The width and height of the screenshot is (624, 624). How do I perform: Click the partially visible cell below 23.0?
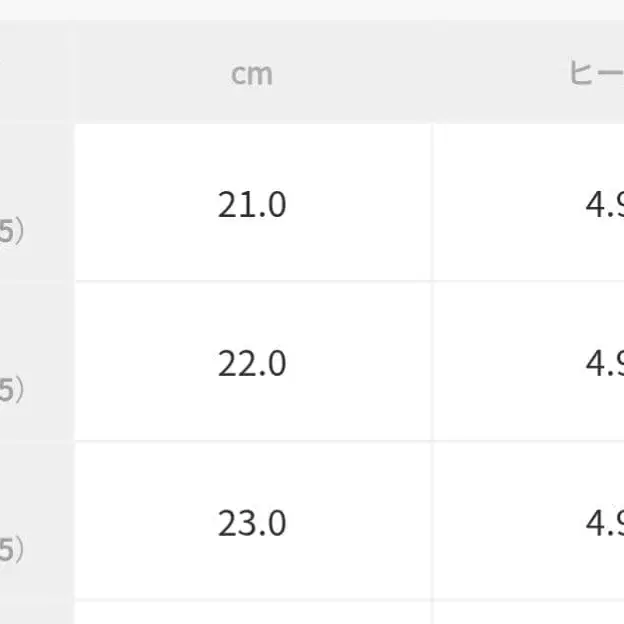point(252,613)
